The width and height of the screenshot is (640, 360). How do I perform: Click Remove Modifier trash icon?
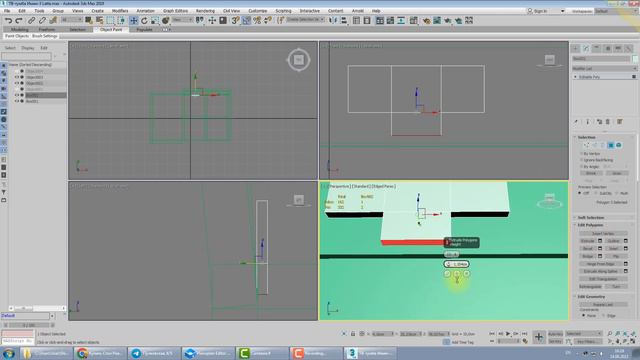coord(607,122)
